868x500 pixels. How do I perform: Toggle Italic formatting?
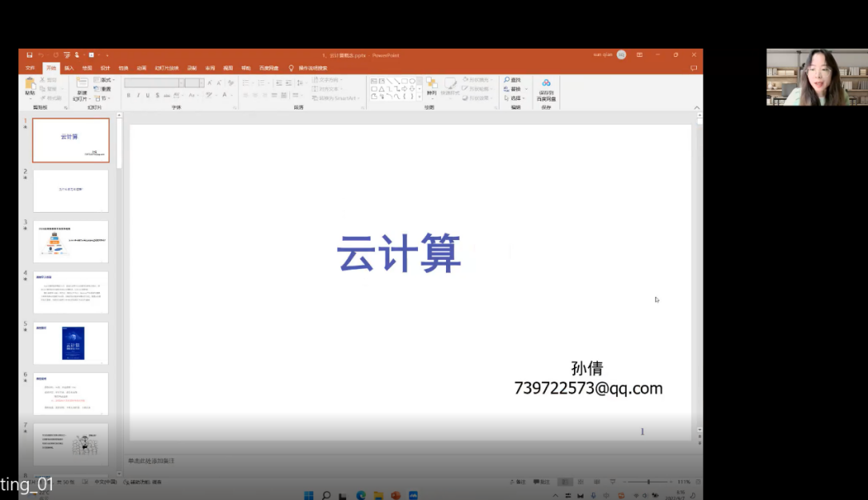[138, 95]
